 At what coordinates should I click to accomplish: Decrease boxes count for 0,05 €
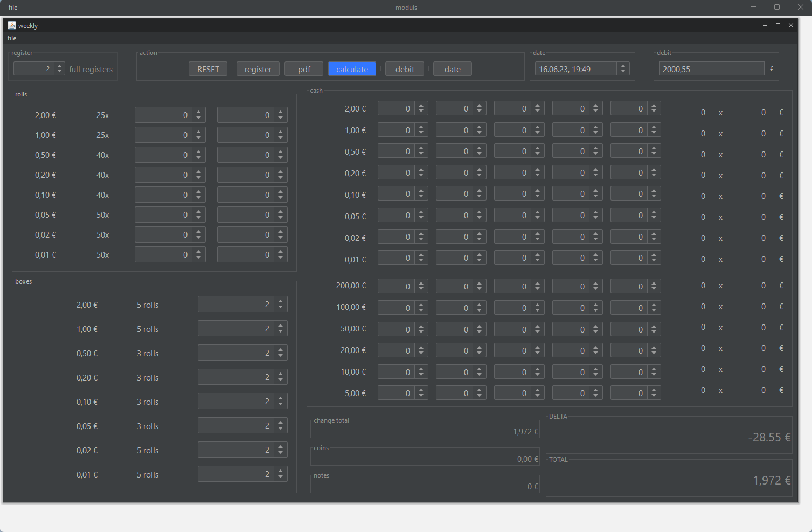click(281, 429)
